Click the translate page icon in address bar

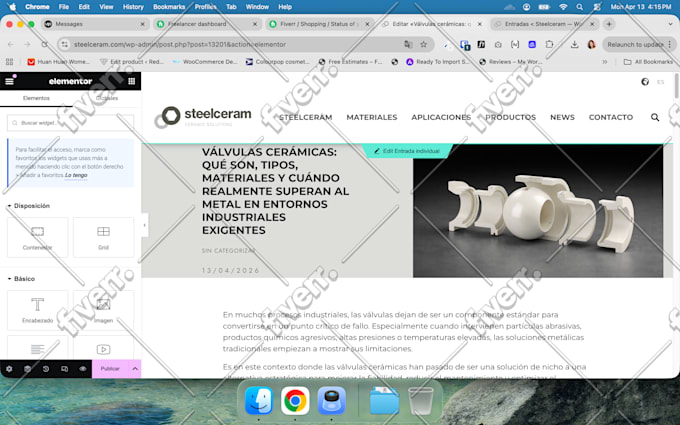coord(408,44)
